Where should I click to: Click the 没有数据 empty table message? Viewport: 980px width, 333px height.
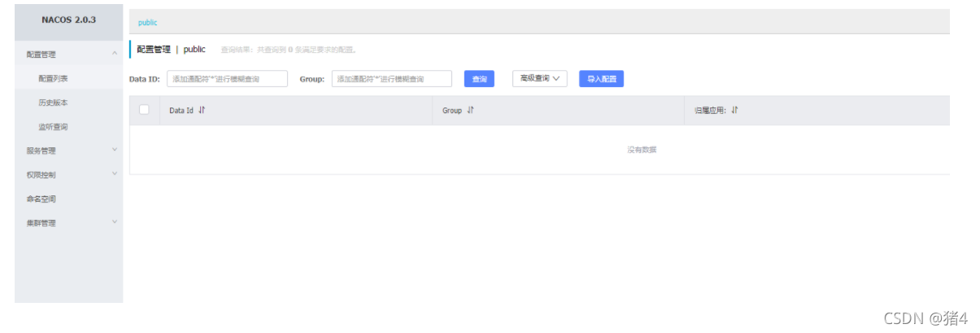(642, 150)
